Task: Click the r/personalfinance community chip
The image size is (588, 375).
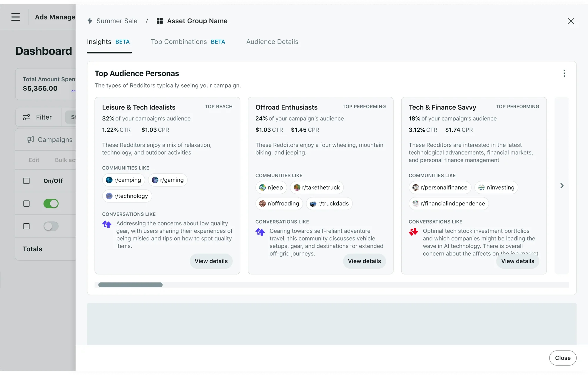Action: 440,187
